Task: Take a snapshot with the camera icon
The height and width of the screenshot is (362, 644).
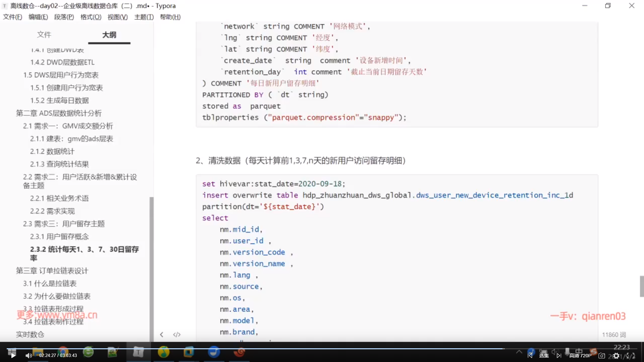Action: 602,356
